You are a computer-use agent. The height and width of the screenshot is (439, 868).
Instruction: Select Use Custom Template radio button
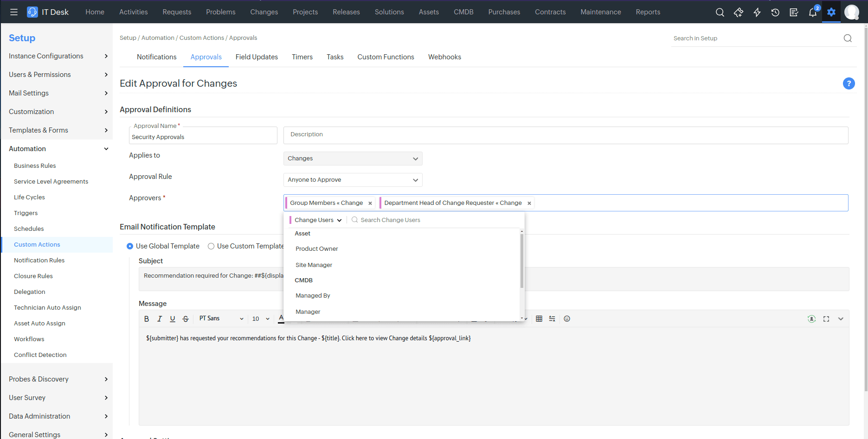pos(211,246)
